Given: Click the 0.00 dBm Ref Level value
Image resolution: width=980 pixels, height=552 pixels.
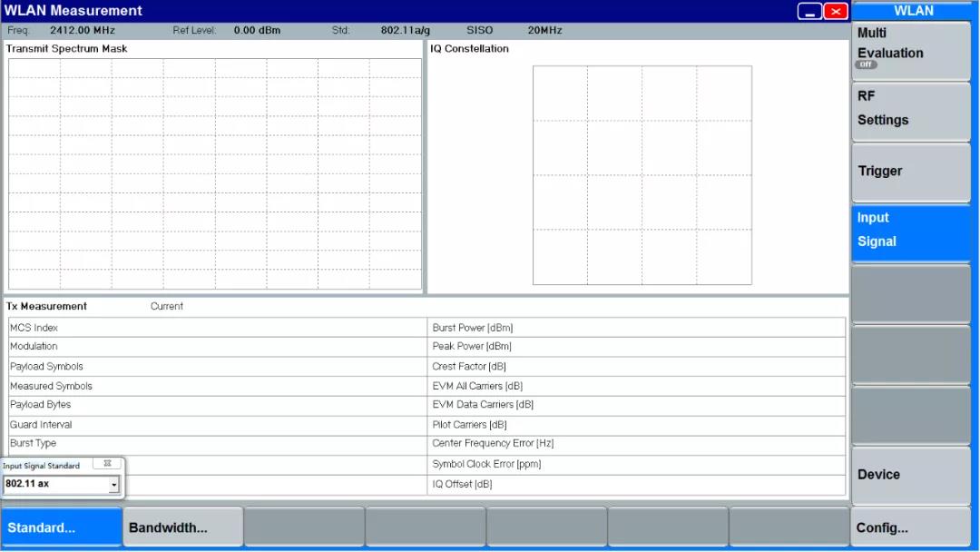Looking at the screenshot, I should 257,31.
